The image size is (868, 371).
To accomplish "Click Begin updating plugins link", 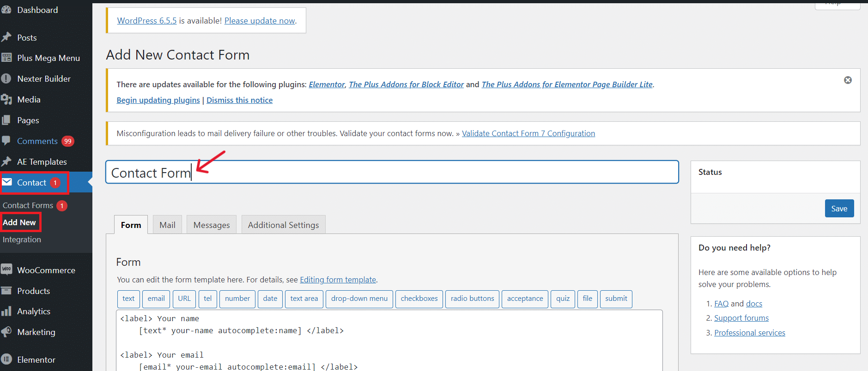I will click(158, 100).
